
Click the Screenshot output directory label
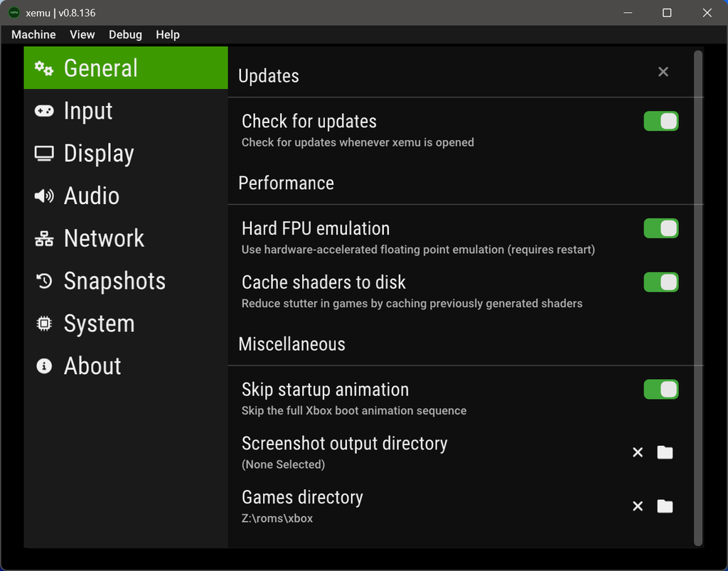[345, 443]
